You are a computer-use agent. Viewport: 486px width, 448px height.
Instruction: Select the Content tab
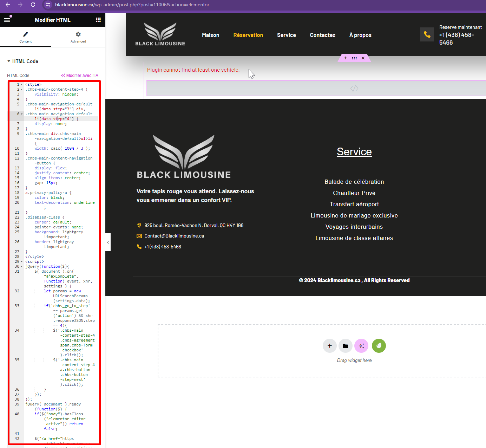point(25,37)
